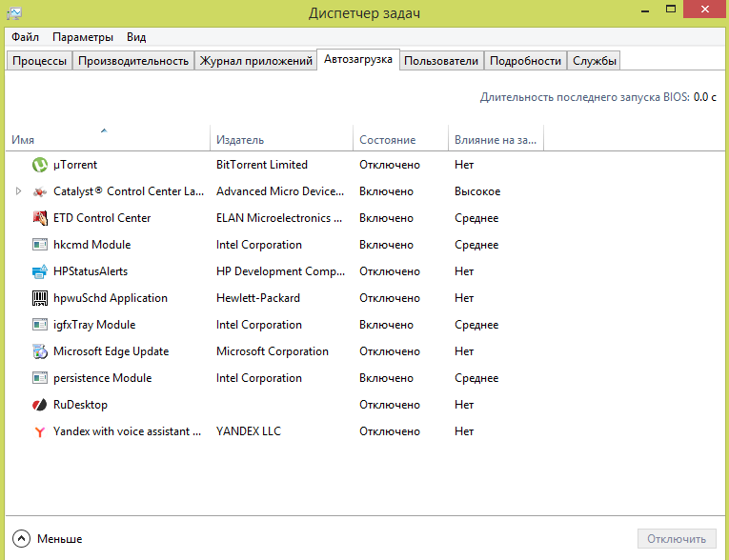The image size is (729, 560).
Task: Click Нет impact of Yandex row
Action: [x=464, y=431]
